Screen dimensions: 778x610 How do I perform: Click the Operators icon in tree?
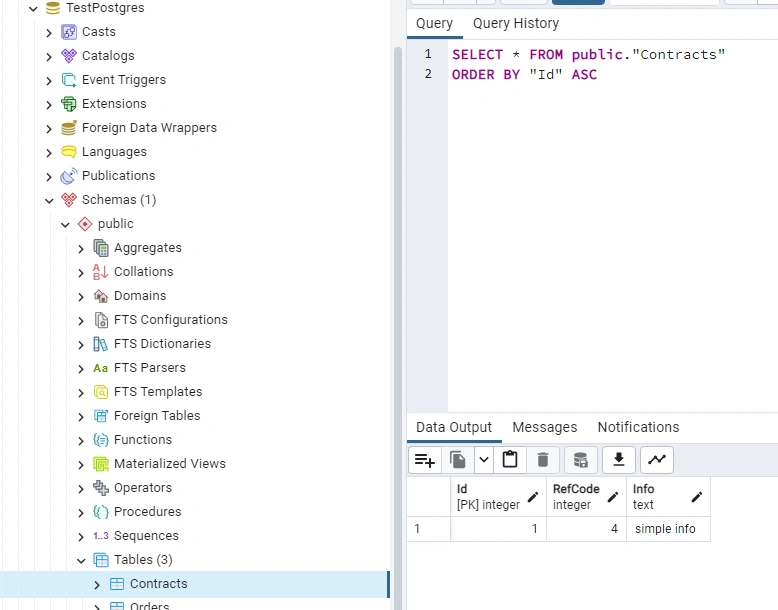point(101,487)
